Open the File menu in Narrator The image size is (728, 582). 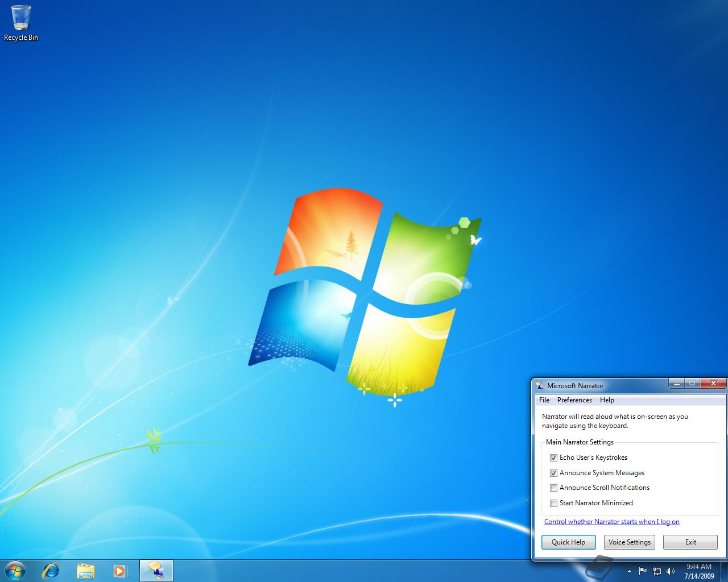544,400
